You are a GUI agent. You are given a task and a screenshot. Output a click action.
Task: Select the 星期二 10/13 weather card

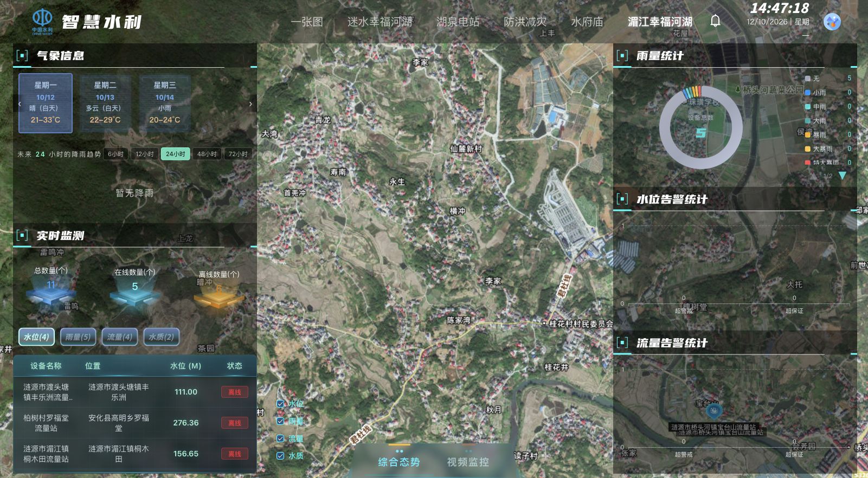(x=105, y=103)
